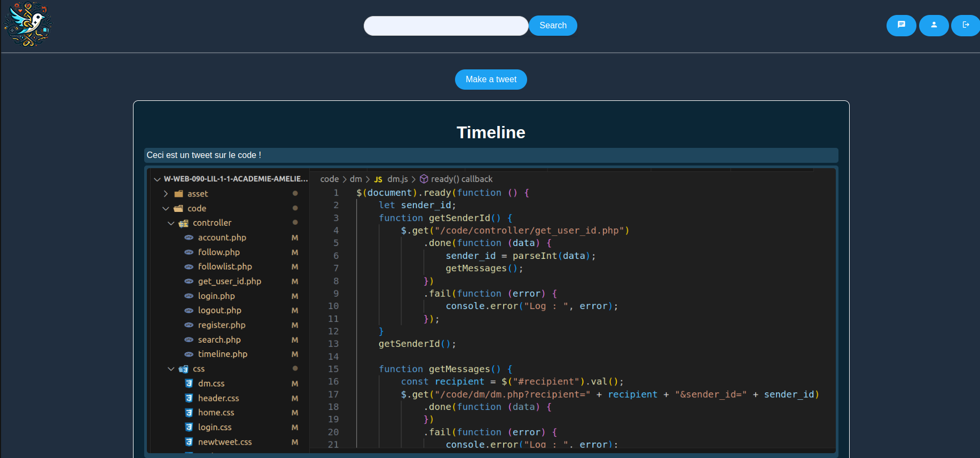Image resolution: width=980 pixels, height=458 pixels.
Task: Click the controller folder icon
Action: click(x=184, y=223)
